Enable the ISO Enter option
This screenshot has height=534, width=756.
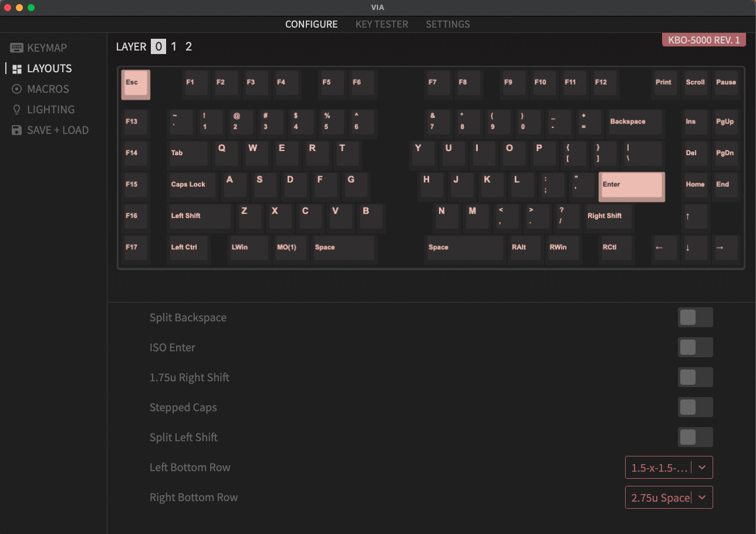point(696,347)
